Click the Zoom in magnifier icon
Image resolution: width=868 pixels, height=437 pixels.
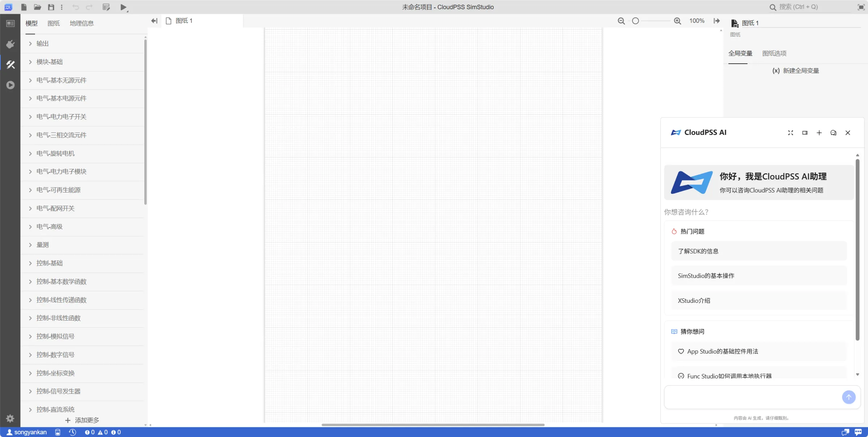pyautogui.click(x=677, y=21)
